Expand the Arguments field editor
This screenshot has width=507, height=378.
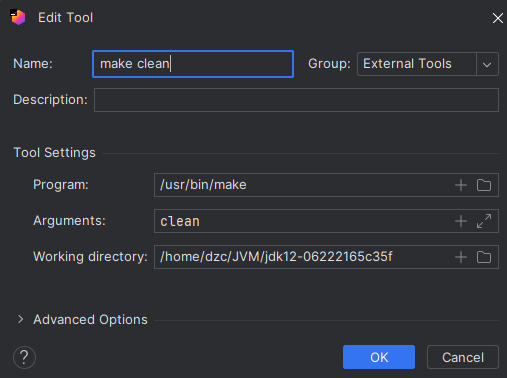click(x=484, y=221)
